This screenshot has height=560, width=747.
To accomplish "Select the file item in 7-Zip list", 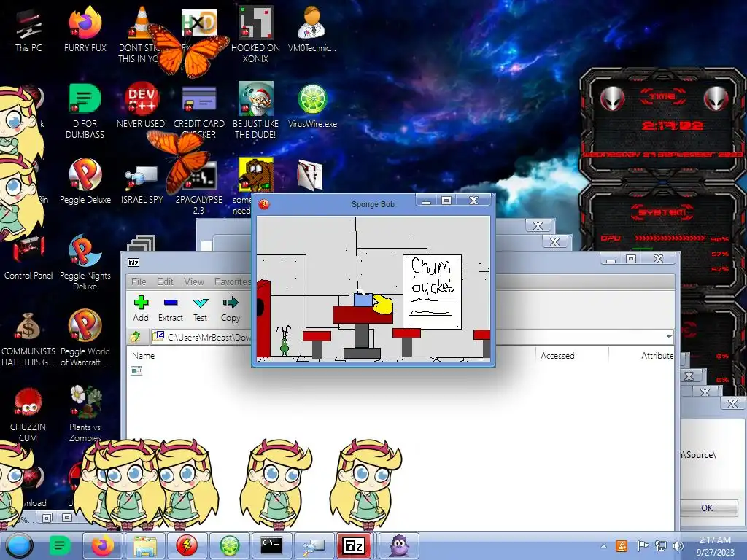I will point(136,370).
